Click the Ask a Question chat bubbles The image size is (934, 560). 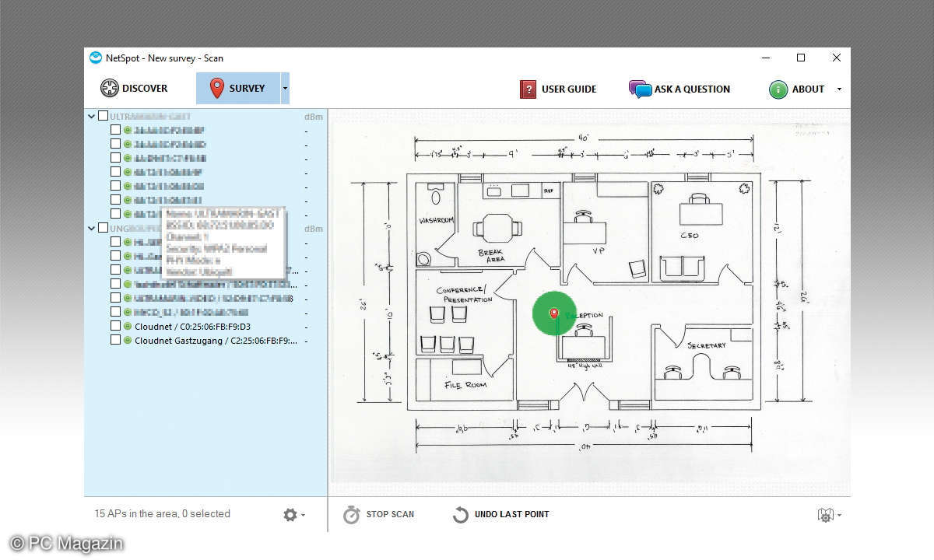coord(640,89)
